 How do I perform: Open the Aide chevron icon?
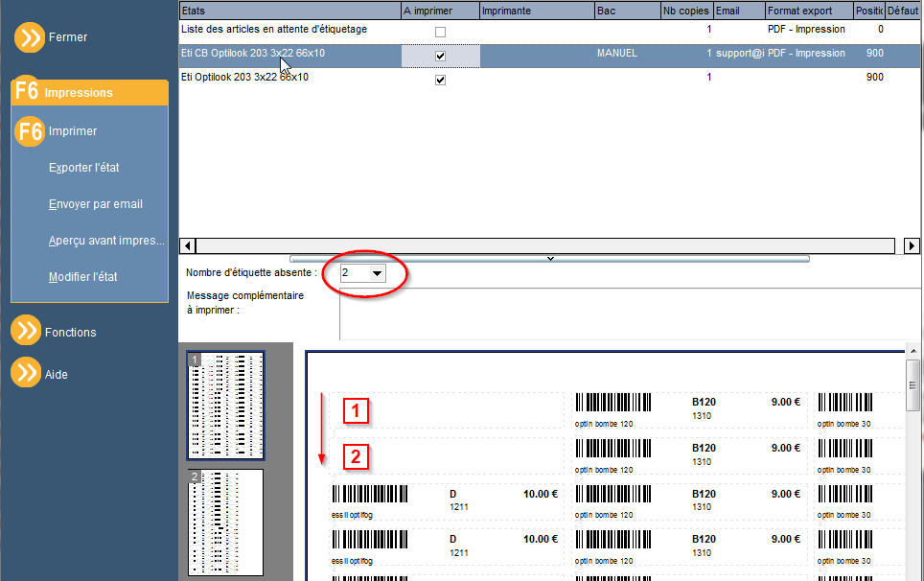[26, 372]
